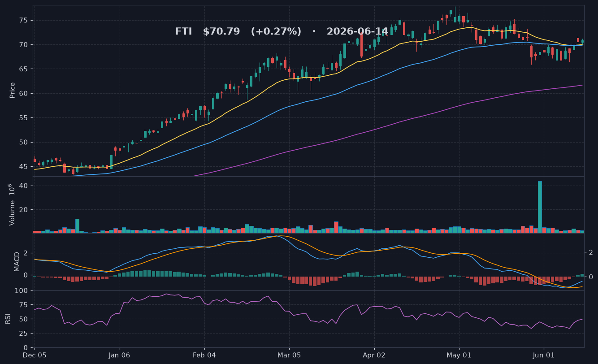Click the tallest volume spike bar
This screenshot has height=364, width=598.
tap(540, 207)
